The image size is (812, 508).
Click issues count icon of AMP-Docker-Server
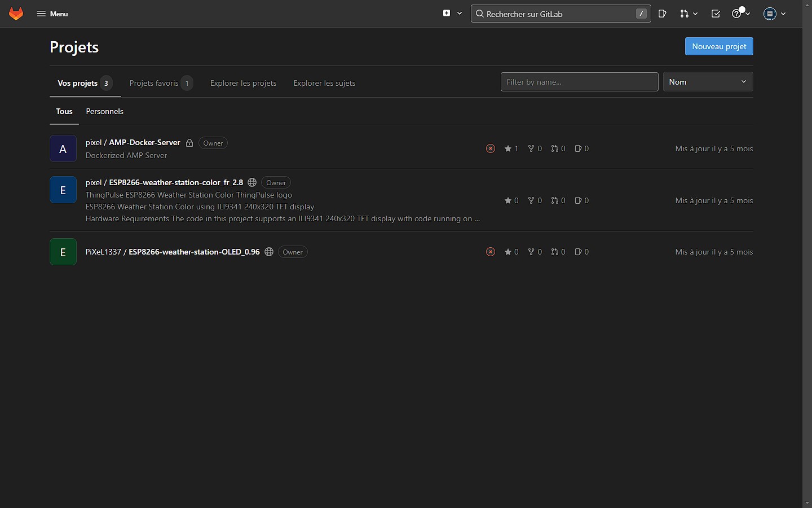tap(578, 148)
